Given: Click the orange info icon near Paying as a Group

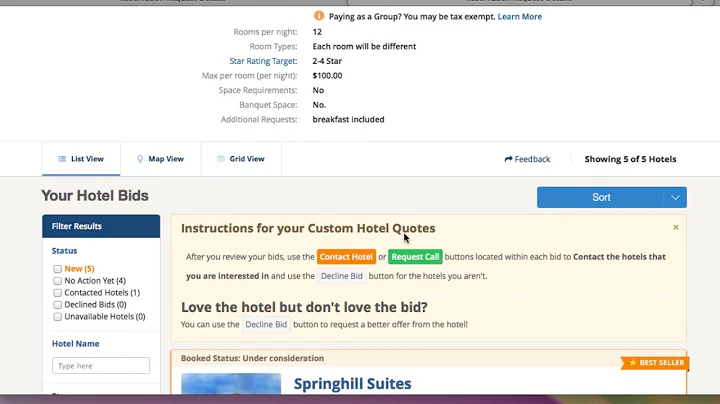Looking at the screenshot, I should (x=319, y=16).
